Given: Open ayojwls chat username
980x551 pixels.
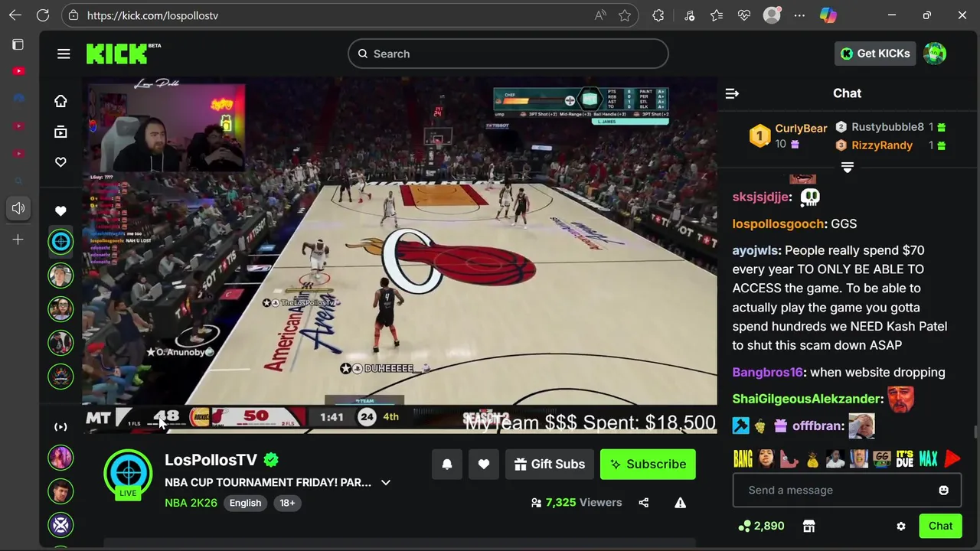Looking at the screenshot, I should tap(756, 250).
